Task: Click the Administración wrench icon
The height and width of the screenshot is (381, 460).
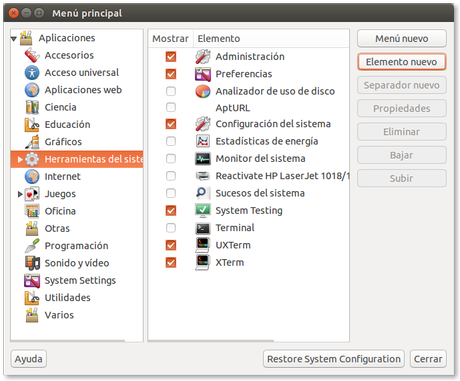Action: [203, 57]
